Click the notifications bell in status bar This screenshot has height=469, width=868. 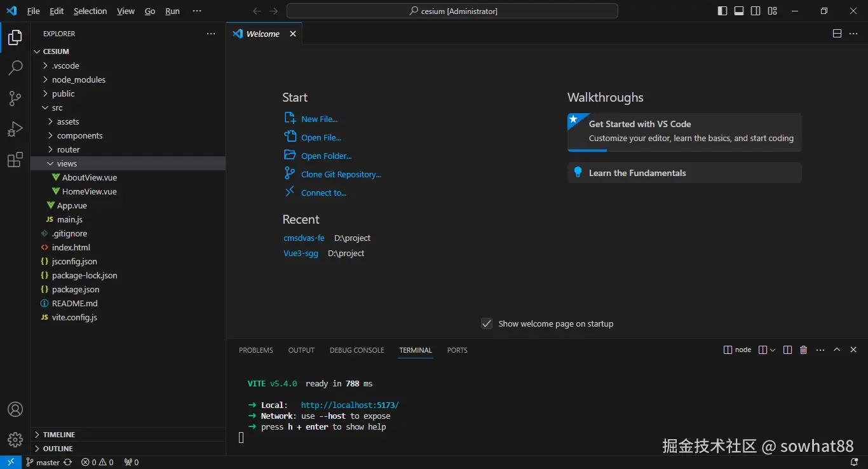click(854, 462)
